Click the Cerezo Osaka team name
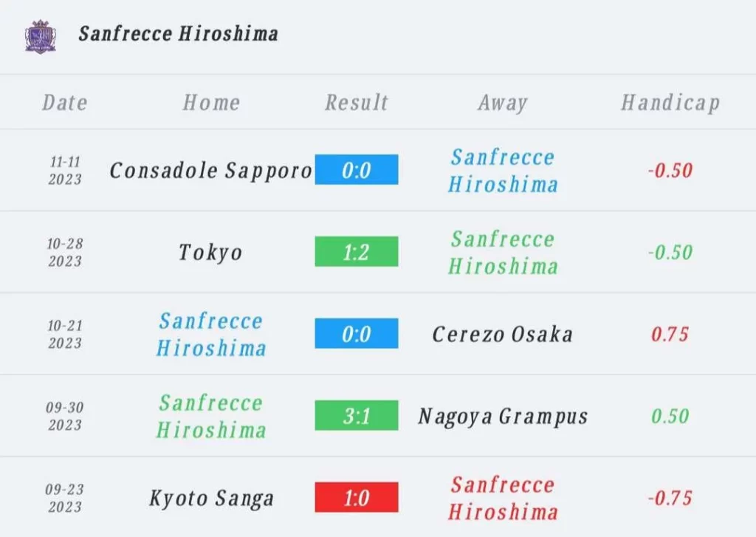This screenshot has width=756, height=537. click(502, 335)
